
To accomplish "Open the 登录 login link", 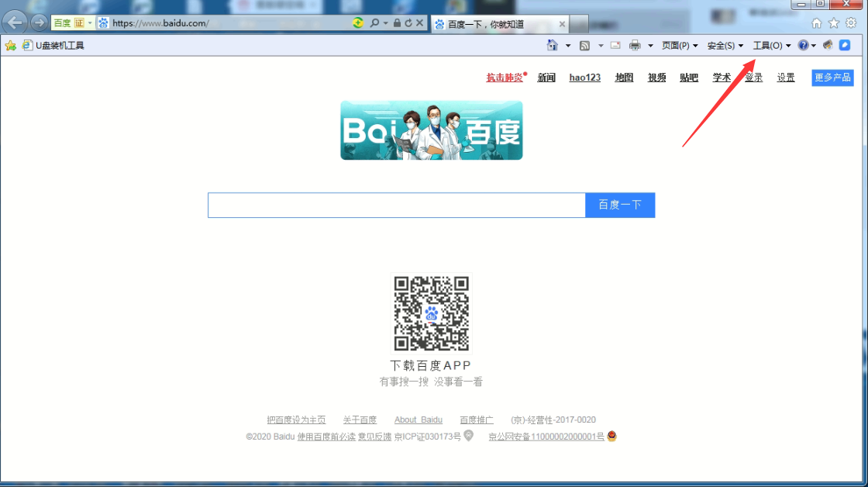I will click(x=754, y=78).
